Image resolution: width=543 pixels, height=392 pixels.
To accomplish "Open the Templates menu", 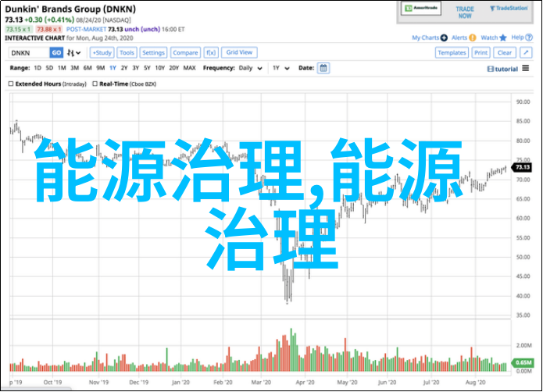I will (452, 52).
